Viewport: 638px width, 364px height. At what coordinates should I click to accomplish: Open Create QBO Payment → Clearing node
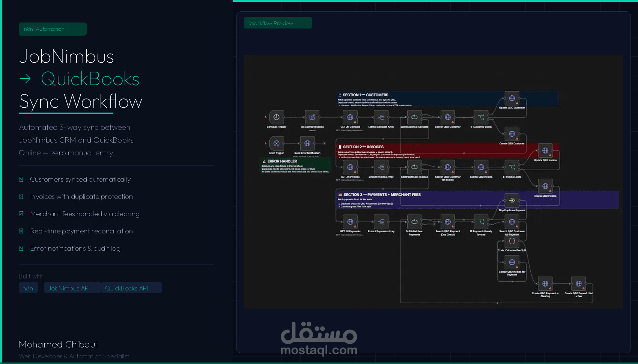(x=545, y=284)
